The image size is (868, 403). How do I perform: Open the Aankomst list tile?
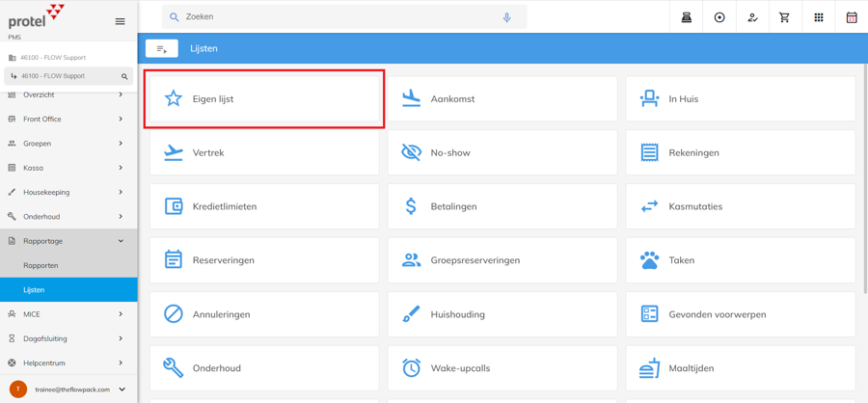[x=502, y=98]
